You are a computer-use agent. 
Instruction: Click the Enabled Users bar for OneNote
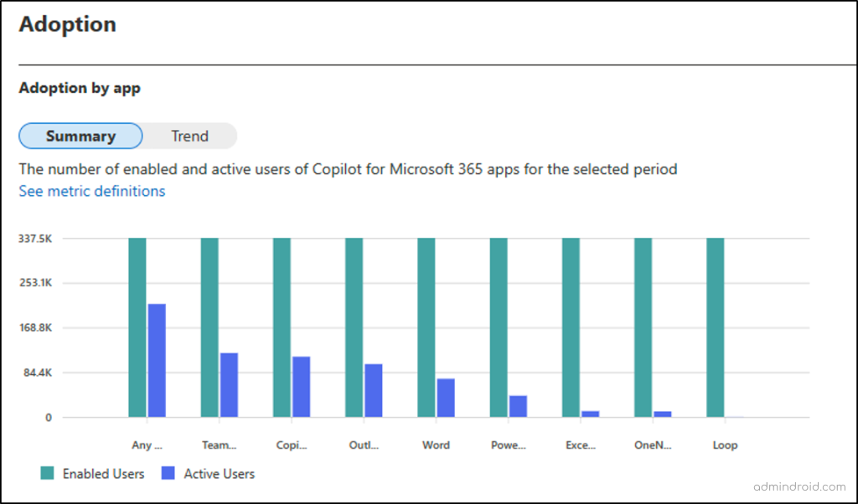tap(643, 327)
